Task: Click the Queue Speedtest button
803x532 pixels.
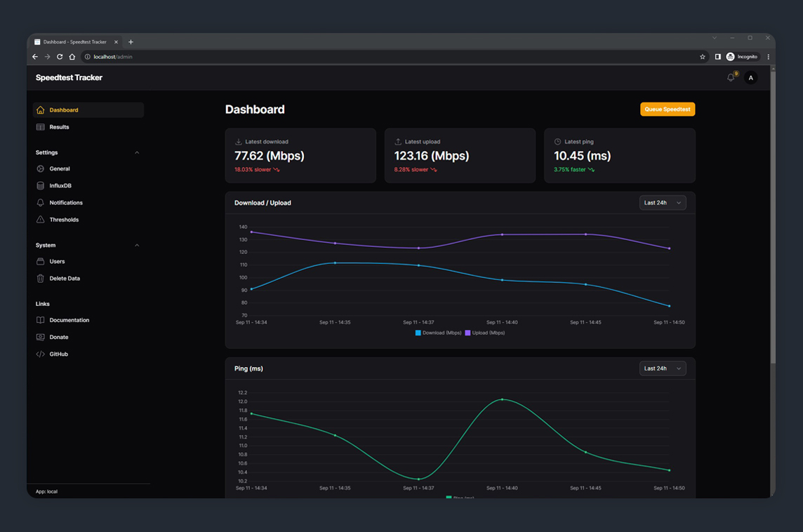Action: (x=668, y=109)
